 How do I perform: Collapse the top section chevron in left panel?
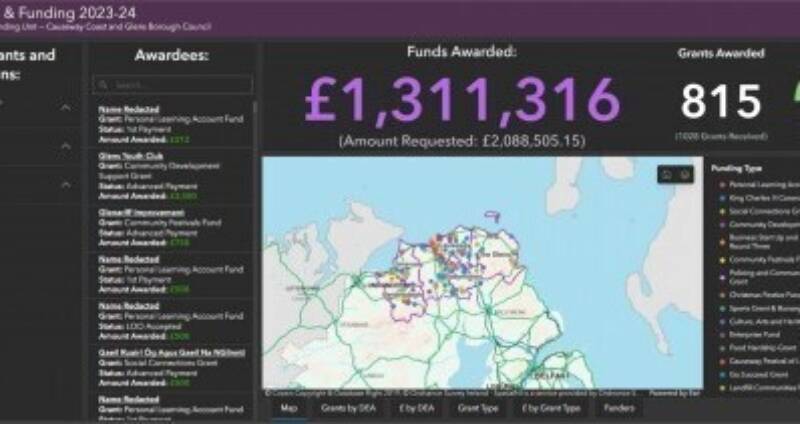[x=66, y=108]
